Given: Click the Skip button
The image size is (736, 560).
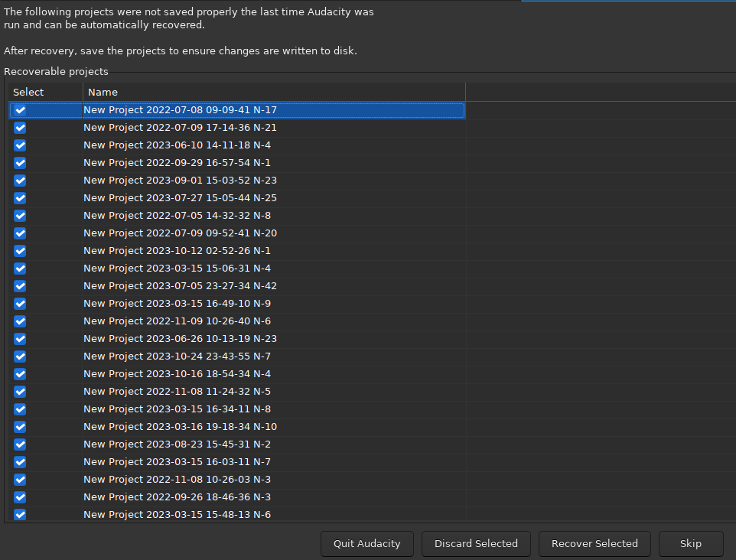Looking at the screenshot, I should pos(690,543).
